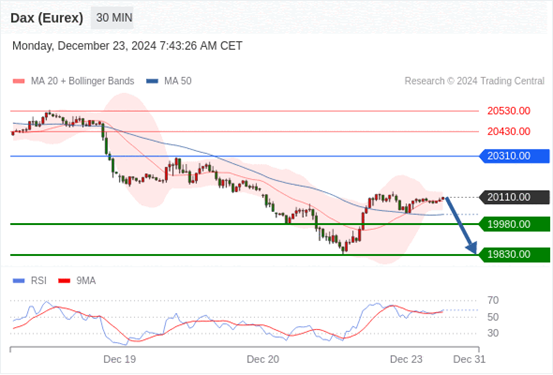Click the black 20110.00 current price tag
Screen dimensions: 553x375
pos(514,197)
